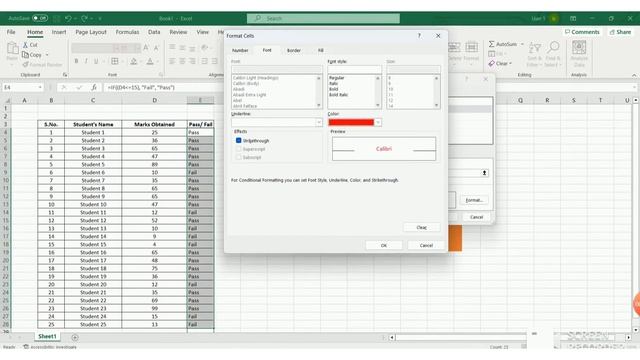The width and height of the screenshot is (640, 360).
Task: Click the Search box in title bar
Action: (x=323, y=18)
